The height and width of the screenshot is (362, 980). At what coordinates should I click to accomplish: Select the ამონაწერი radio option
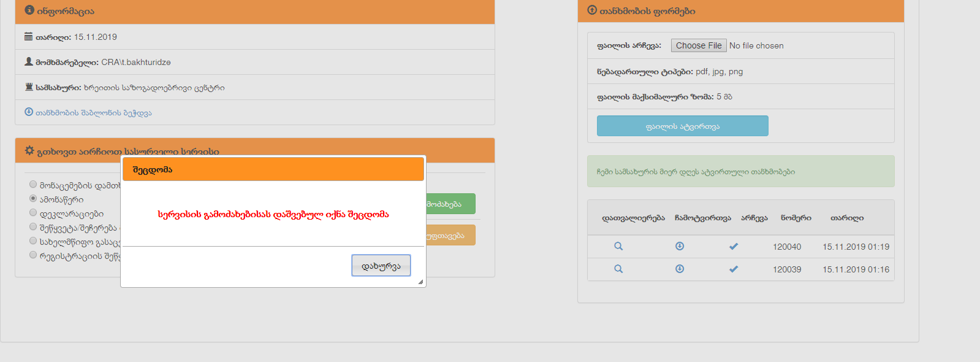pos(33,198)
